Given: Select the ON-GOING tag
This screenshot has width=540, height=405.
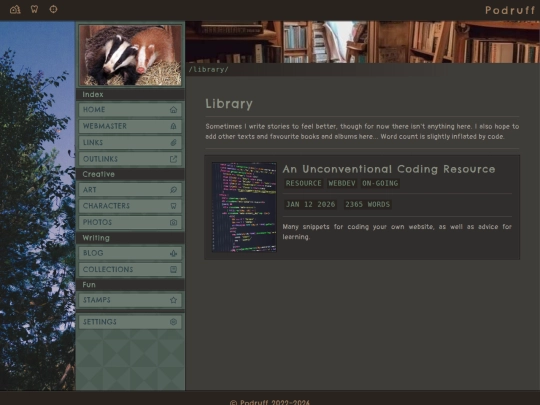Looking at the screenshot, I should 380,183.
